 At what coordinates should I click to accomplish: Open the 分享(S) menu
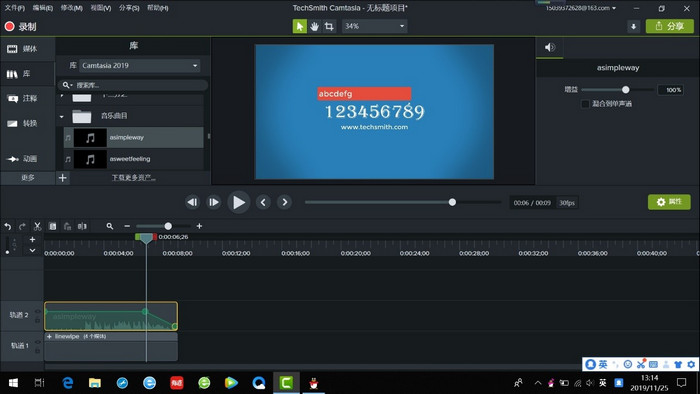click(x=129, y=8)
